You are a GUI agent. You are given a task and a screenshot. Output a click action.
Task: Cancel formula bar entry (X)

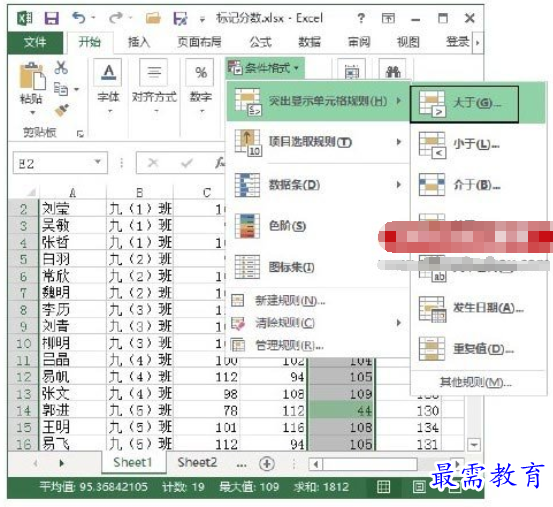tap(153, 163)
